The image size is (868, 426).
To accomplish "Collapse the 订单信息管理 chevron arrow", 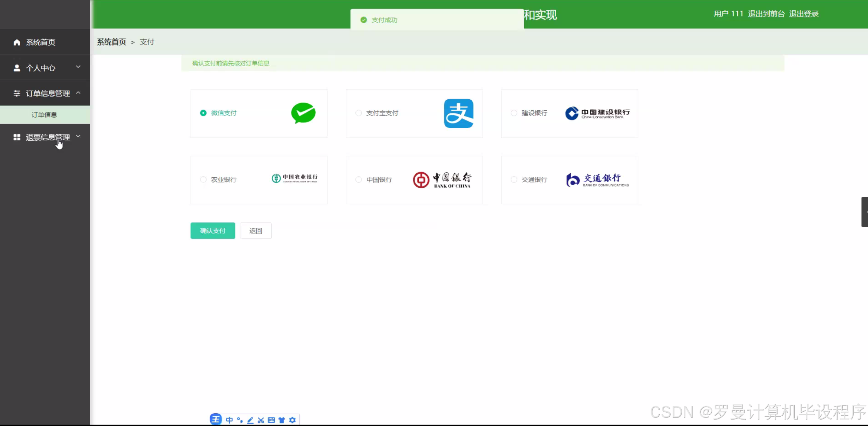I will (x=78, y=93).
